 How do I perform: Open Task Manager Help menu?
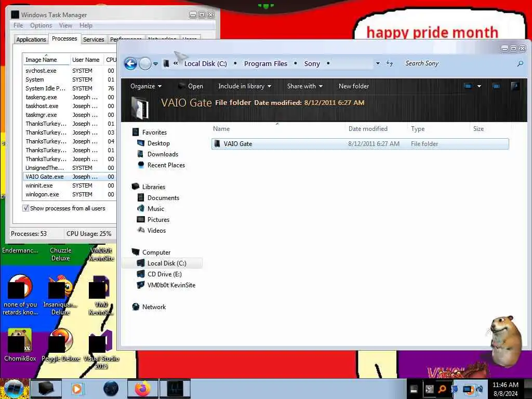(x=86, y=25)
